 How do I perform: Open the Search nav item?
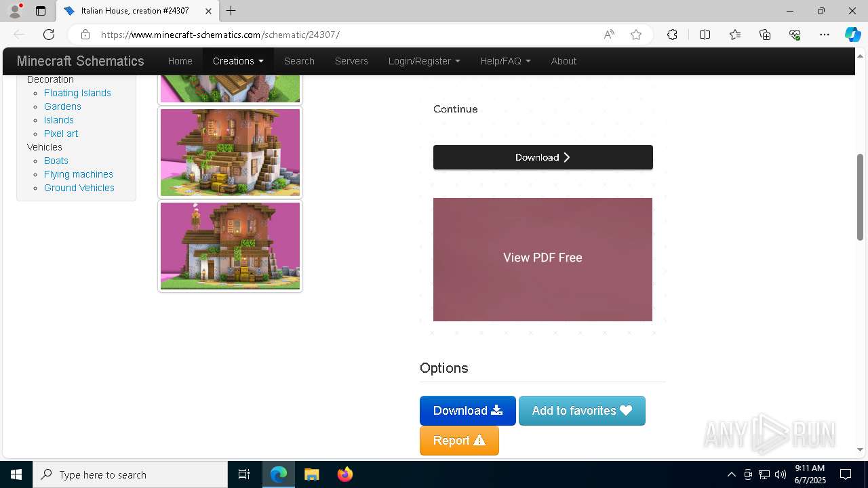[x=299, y=61]
